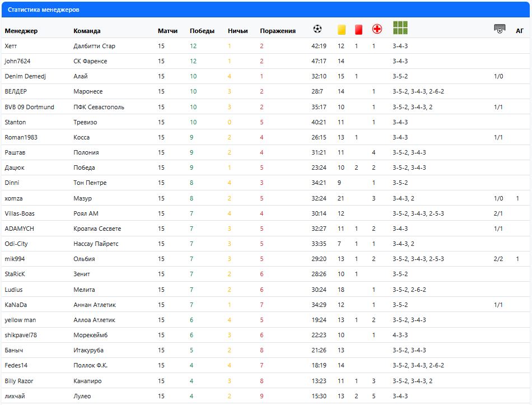Click the Статистика менеджеров panel title
Image resolution: width=532 pixels, height=405 pixels.
pyautogui.click(x=43, y=10)
